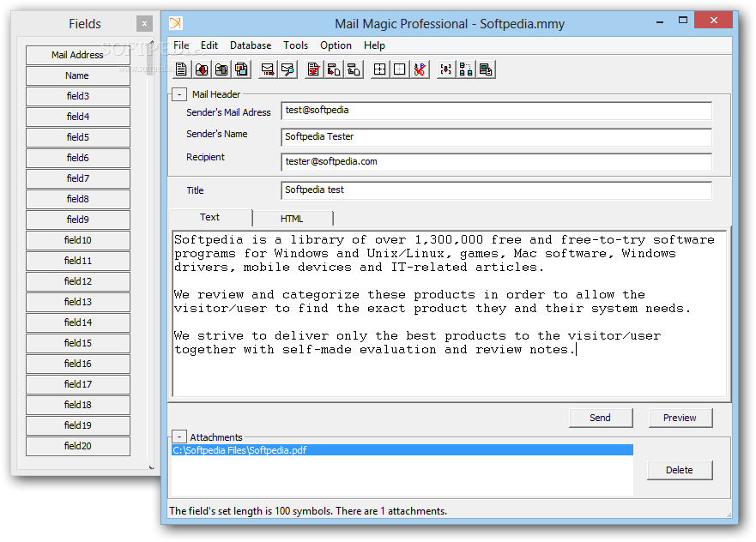Click the field19 button
The image size is (756, 542).
(77, 425)
